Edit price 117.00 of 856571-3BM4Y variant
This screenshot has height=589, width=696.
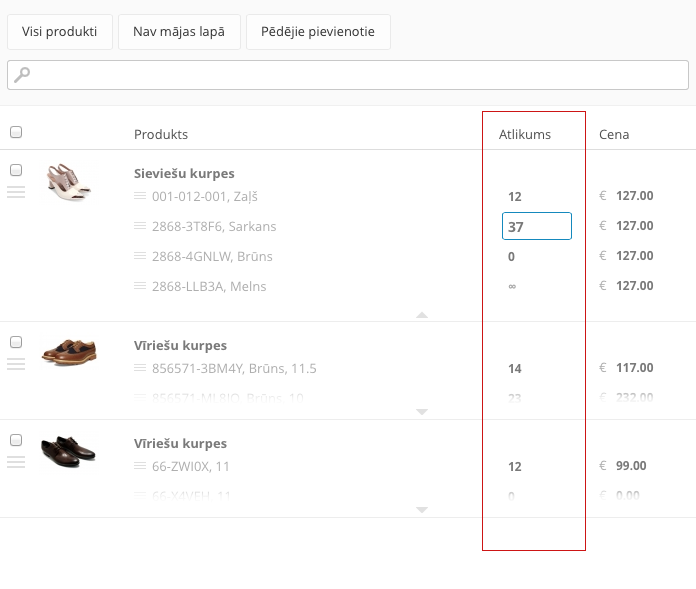[x=635, y=368]
